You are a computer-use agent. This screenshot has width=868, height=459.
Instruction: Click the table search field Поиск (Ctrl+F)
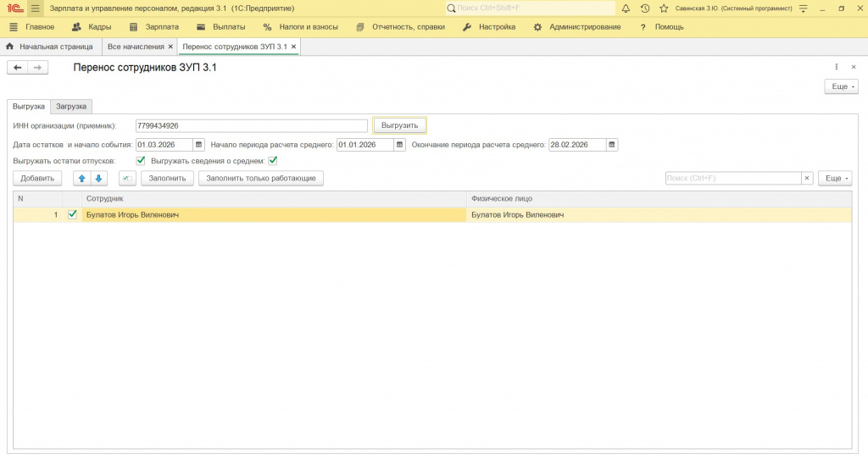(x=733, y=178)
